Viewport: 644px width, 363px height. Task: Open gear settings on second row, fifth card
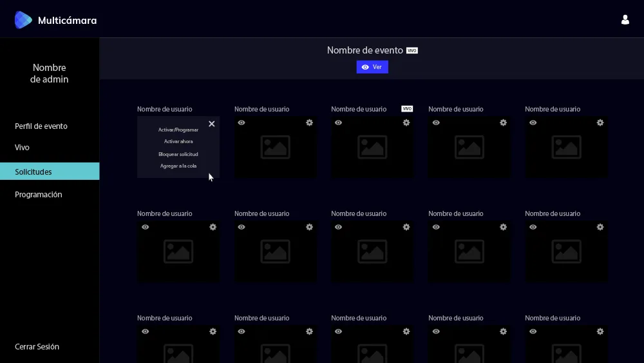click(x=600, y=227)
